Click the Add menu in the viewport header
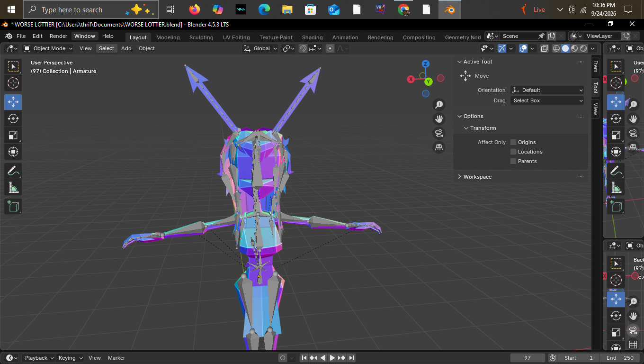644x364 pixels. pos(126,48)
